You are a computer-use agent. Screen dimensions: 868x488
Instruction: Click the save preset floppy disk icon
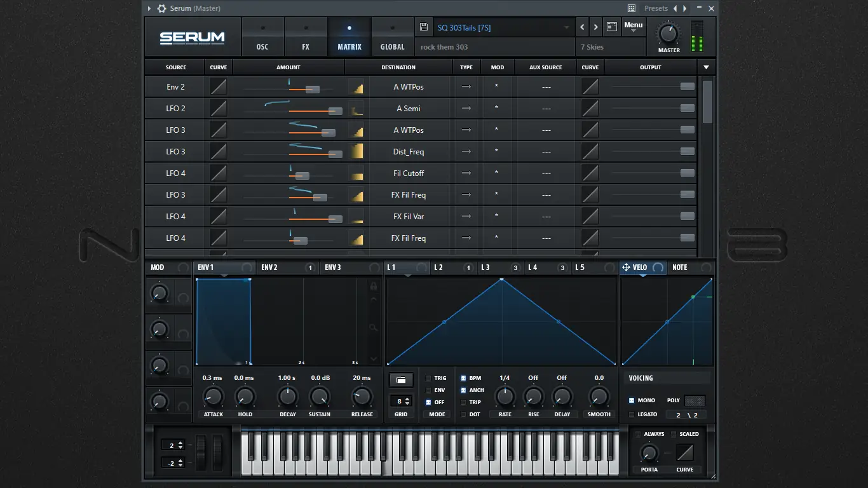point(424,27)
